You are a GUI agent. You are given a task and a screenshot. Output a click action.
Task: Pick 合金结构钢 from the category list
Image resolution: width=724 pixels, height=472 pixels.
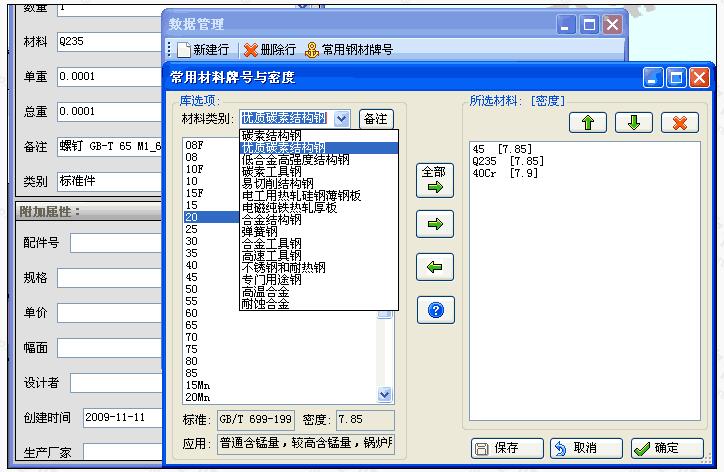[x=272, y=219]
